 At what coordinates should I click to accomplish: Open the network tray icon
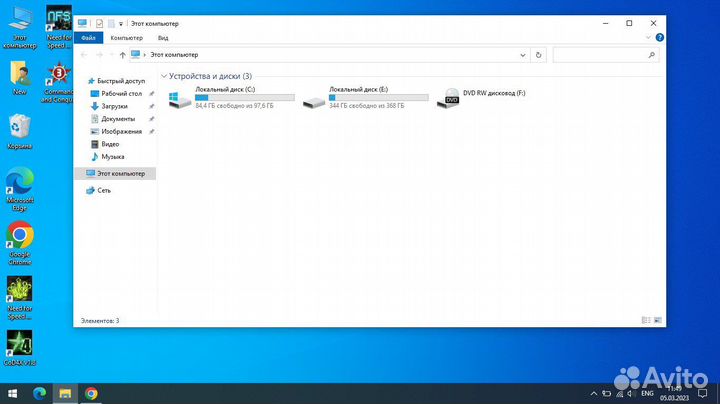619,393
